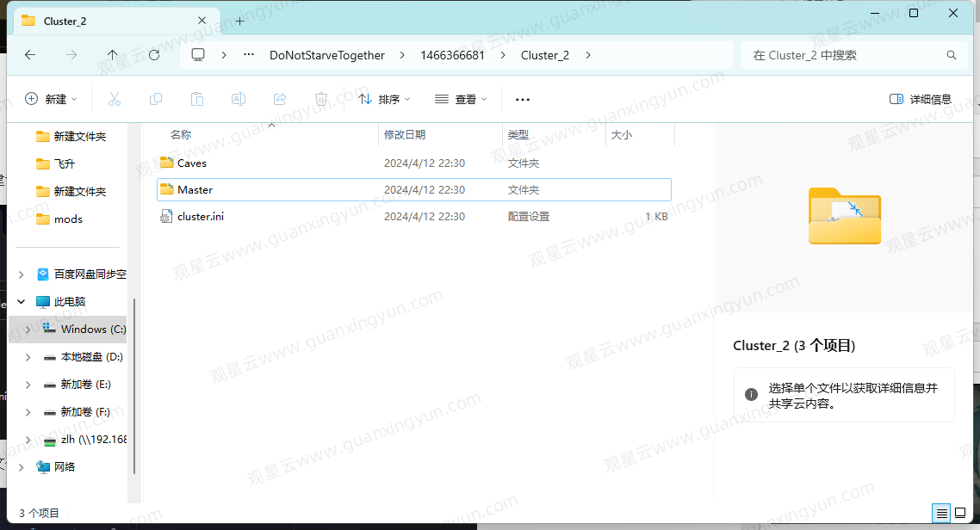Toggle the 详细信息 details pane
The image size is (980, 530).
pos(920,99)
